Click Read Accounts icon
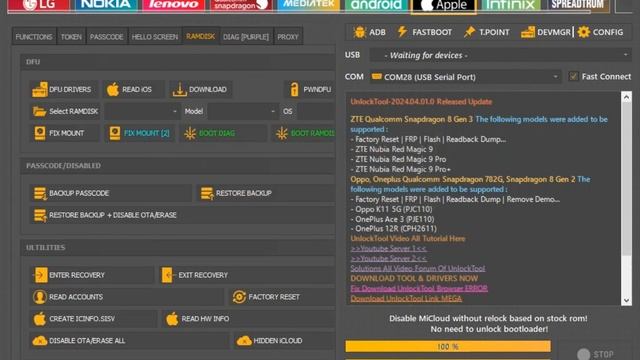 [x=40, y=297]
